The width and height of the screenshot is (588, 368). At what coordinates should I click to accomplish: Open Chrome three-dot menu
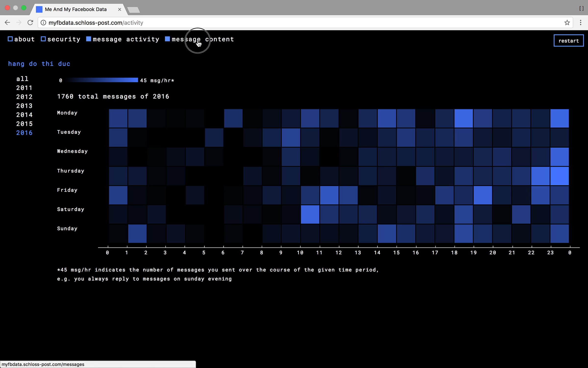tap(580, 23)
